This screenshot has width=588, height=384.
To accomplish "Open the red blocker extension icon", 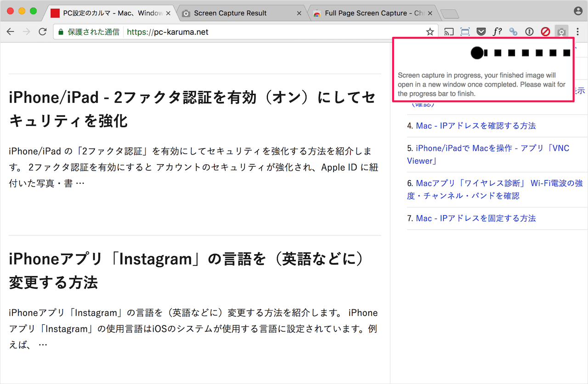I will tap(545, 32).
